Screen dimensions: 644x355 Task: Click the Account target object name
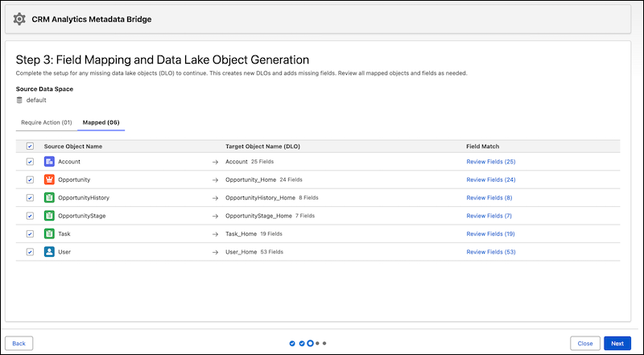click(237, 162)
